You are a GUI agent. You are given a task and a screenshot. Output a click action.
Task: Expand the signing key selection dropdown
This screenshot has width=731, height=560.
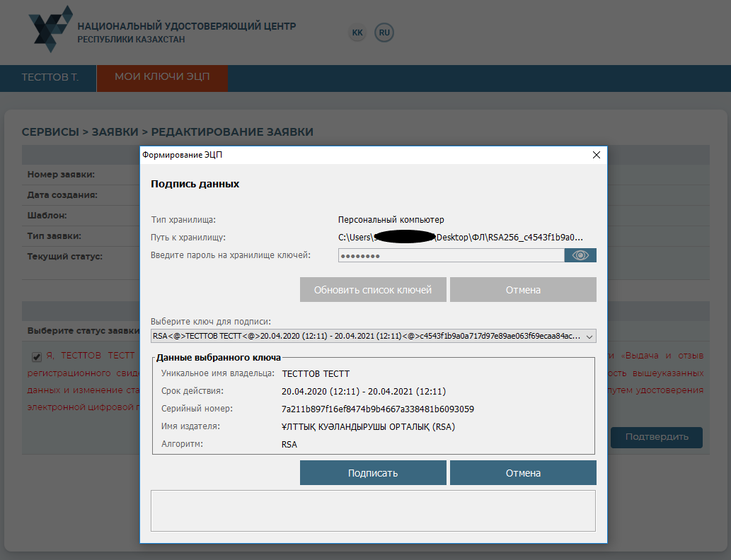590,337
